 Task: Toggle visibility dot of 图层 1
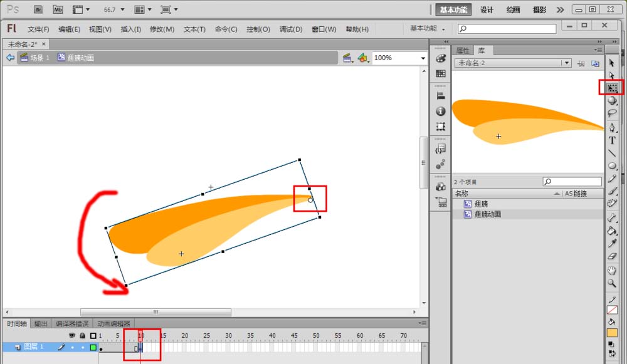pyautogui.click(x=72, y=348)
